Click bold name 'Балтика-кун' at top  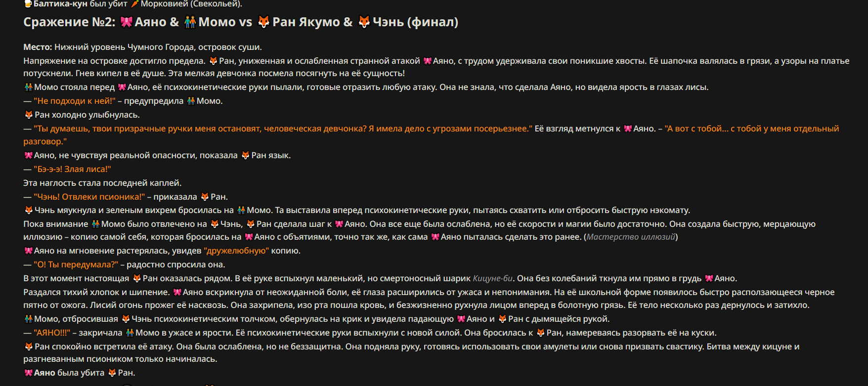61,4
